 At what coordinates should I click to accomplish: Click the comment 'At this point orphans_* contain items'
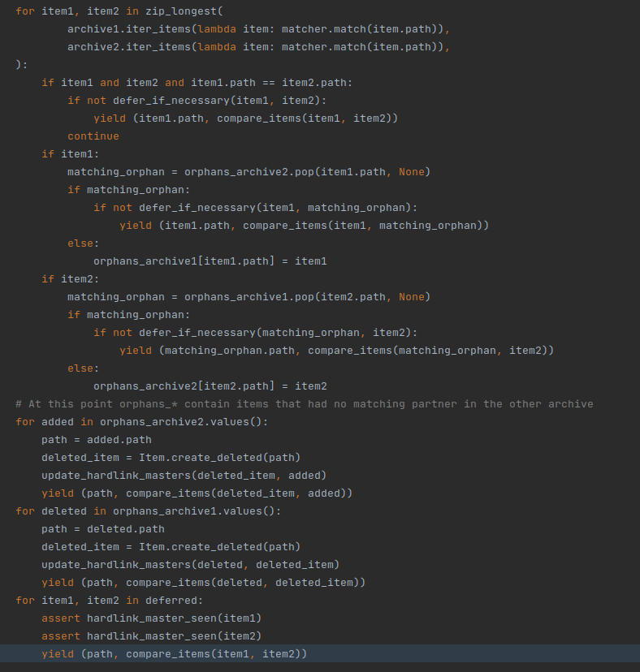[305, 404]
